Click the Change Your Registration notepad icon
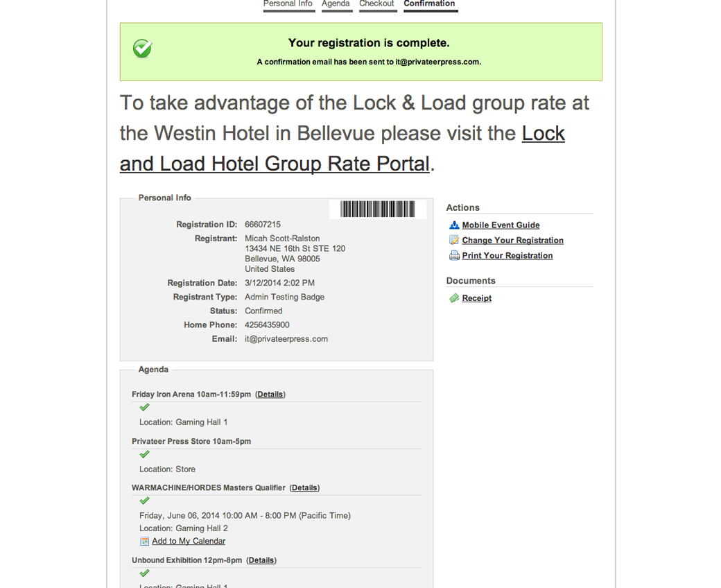The height and width of the screenshot is (588, 721). (x=454, y=240)
